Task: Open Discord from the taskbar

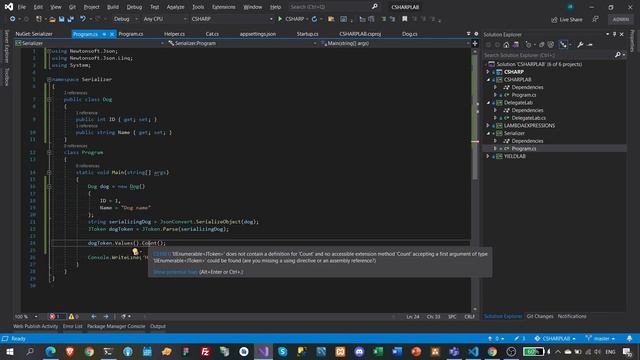Action: click(359, 351)
